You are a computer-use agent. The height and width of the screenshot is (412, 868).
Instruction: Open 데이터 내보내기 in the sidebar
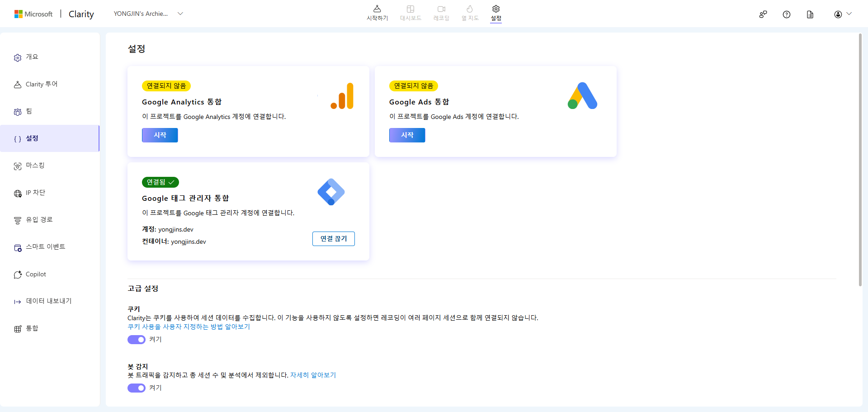tap(50, 301)
